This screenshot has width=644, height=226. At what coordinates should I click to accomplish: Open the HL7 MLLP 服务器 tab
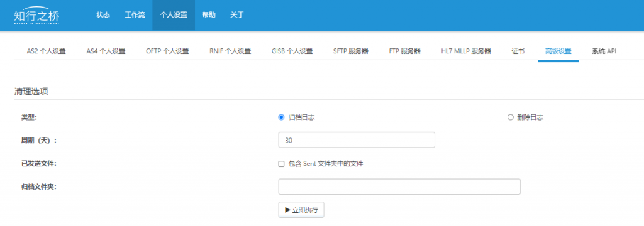[x=466, y=51]
